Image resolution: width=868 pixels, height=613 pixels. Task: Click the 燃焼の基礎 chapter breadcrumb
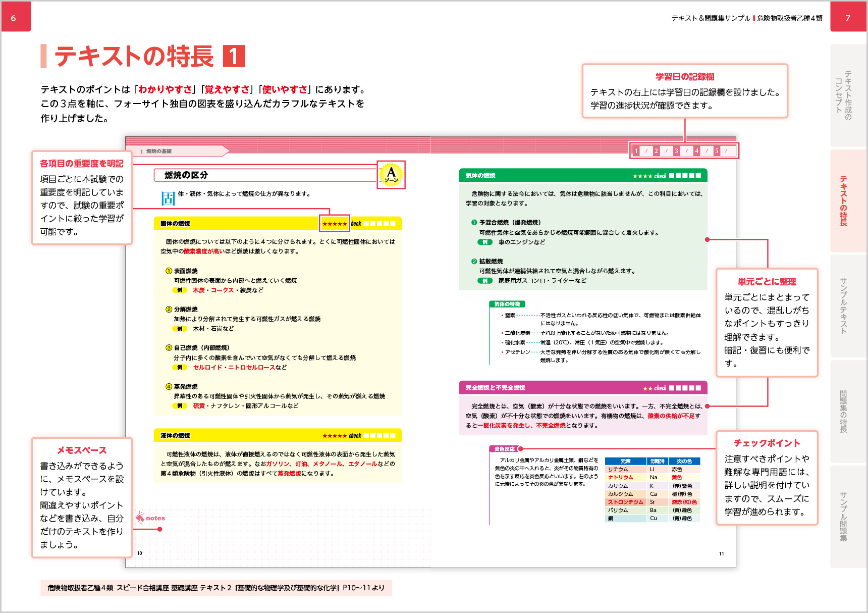(158, 151)
